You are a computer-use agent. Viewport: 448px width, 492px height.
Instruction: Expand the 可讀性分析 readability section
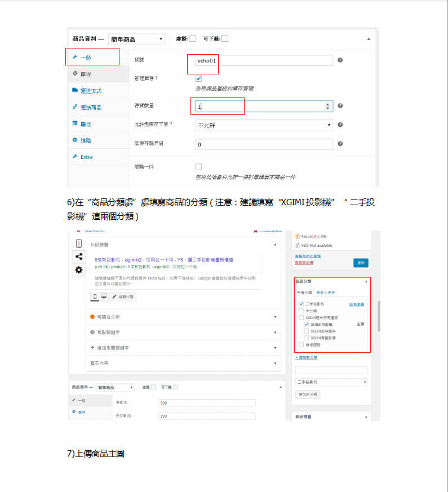[275, 317]
